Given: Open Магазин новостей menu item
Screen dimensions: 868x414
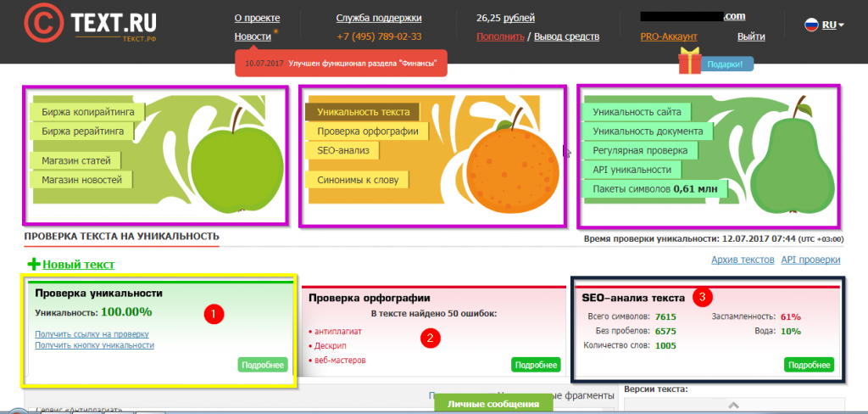Looking at the screenshot, I should (x=81, y=180).
